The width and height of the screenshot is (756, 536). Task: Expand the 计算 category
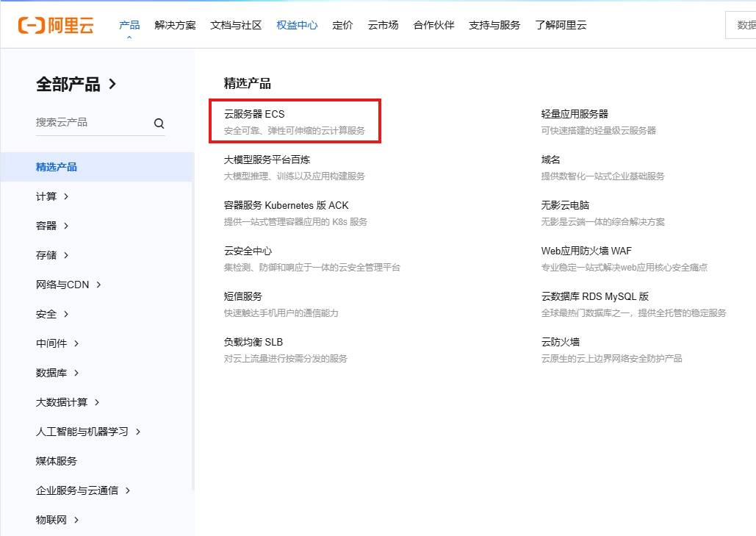pyautogui.click(x=52, y=196)
